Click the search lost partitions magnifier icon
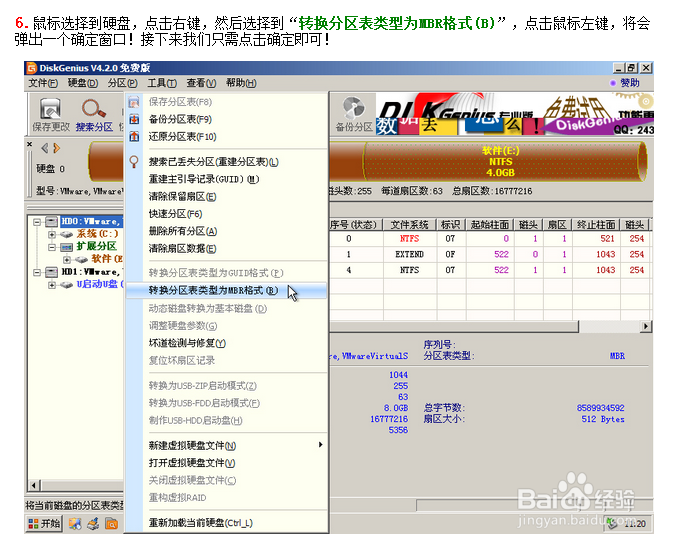Viewport: 675px width, 544px height. (x=134, y=162)
